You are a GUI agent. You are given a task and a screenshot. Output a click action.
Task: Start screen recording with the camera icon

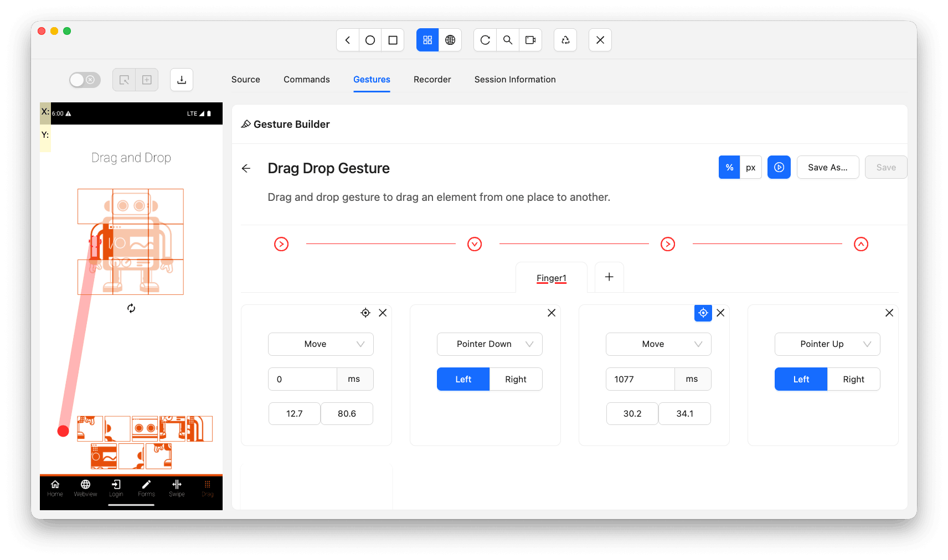click(530, 40)
